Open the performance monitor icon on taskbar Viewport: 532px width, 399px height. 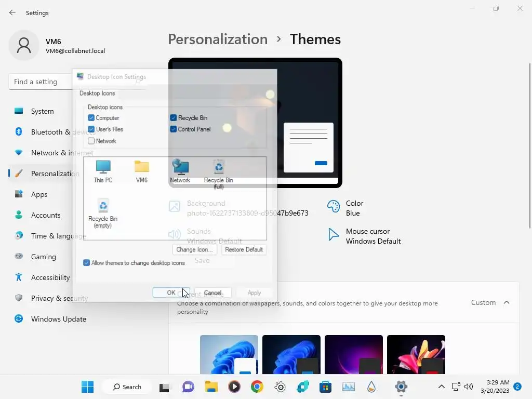349,387
